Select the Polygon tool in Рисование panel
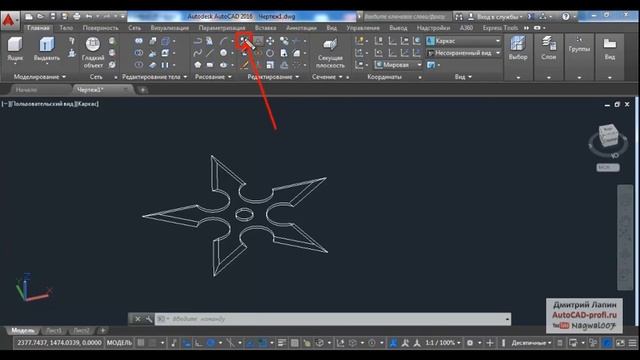Image resolution: width=640 pixels, height=360 pixels. click(x=198, y=65)
